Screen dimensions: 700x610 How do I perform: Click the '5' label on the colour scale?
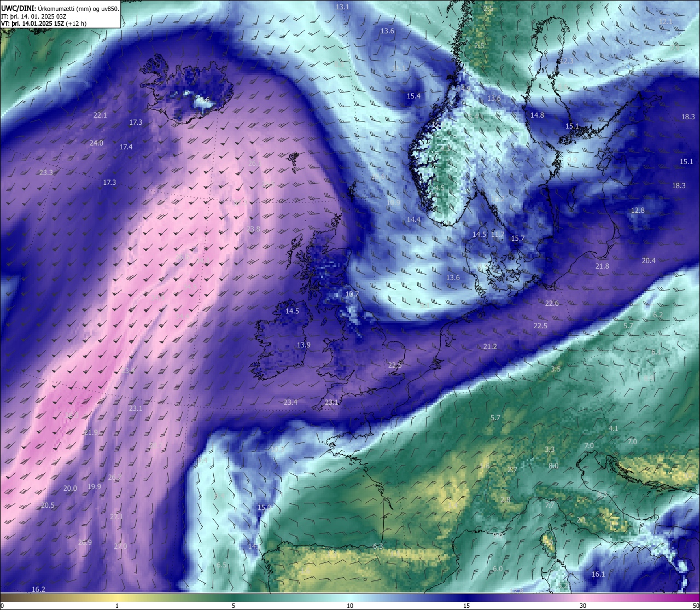tap(234, 606)
